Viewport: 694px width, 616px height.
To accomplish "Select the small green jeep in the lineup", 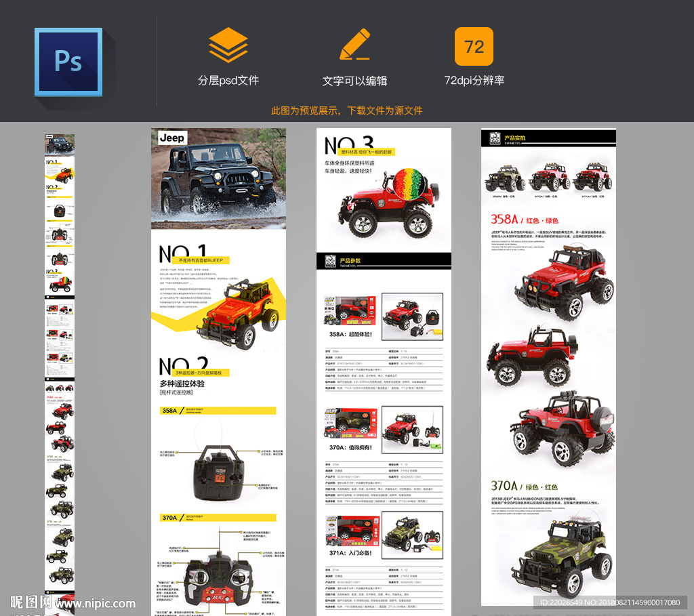I will pyautogui.click(x=504, y=178).
